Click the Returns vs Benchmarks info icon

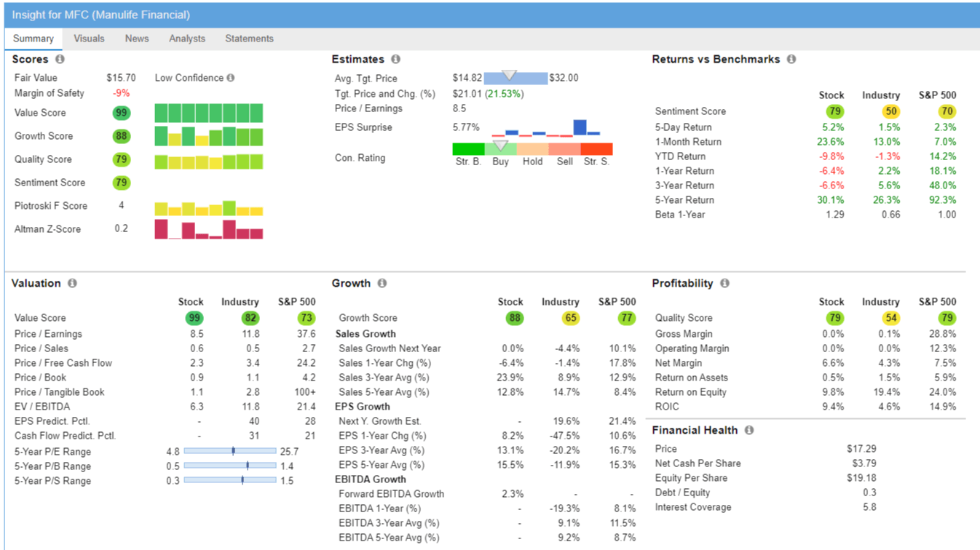pyautogui.click(x=791, y=59)
